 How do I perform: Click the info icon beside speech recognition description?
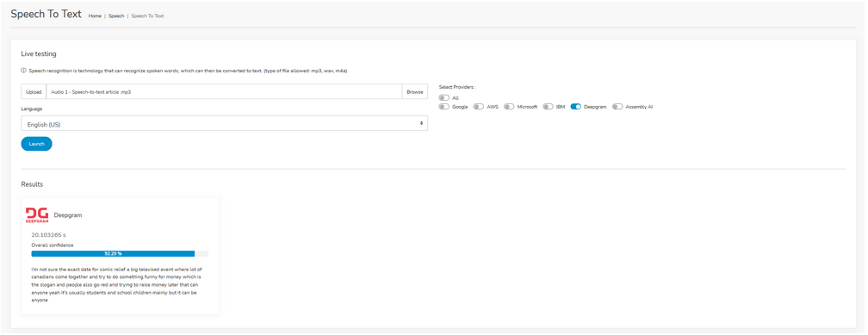23,71
